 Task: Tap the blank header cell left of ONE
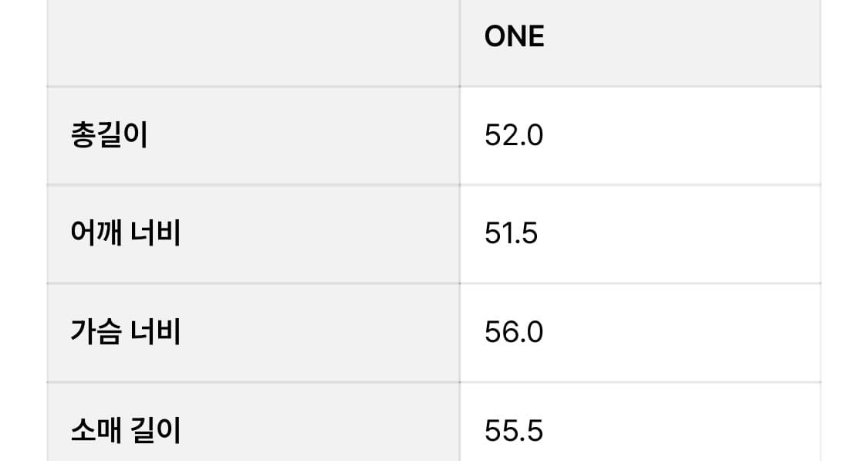(x=253, y=42)
